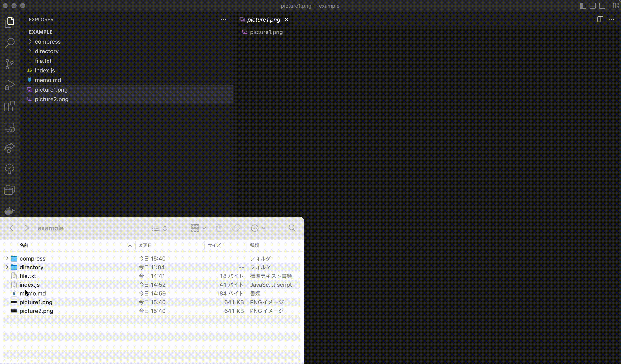This screenshot has width=621, height=364.
Task: Expand the compress folder in Explorer
Action: [x=48, y=42]
